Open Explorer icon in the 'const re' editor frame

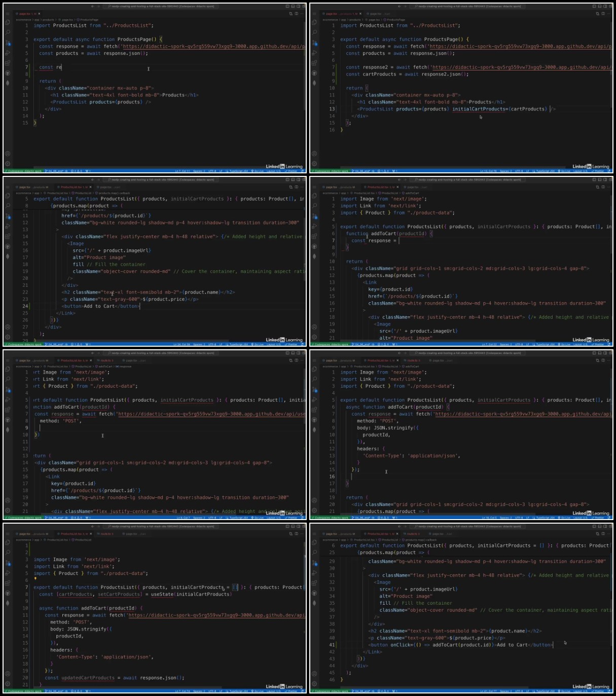point(8,22)
